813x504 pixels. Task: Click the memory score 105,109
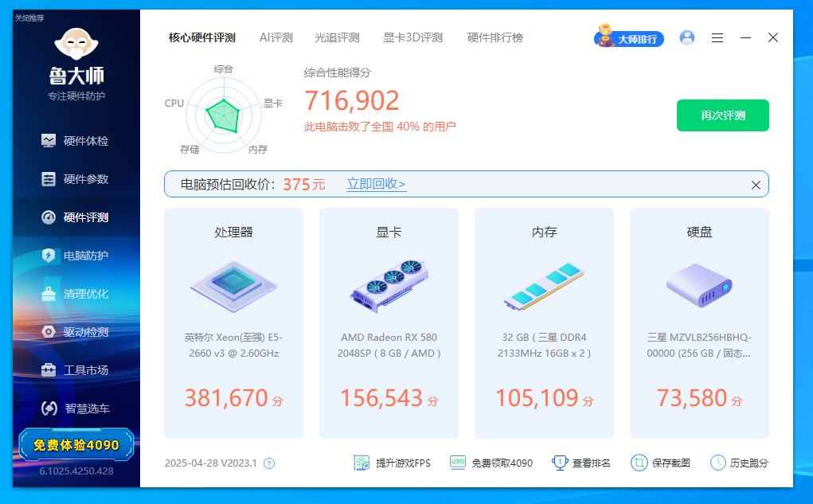(x=537, y=398)
